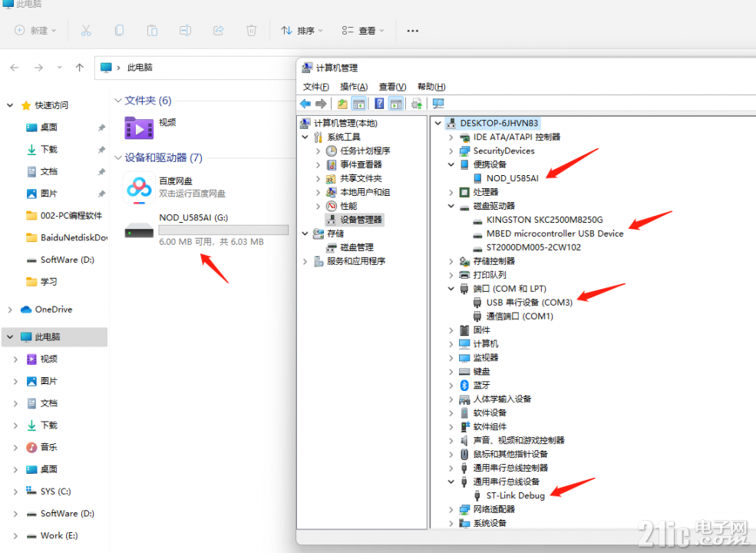Collapse the 便携设备 node

pyautogui.click(x=451, y=164)
